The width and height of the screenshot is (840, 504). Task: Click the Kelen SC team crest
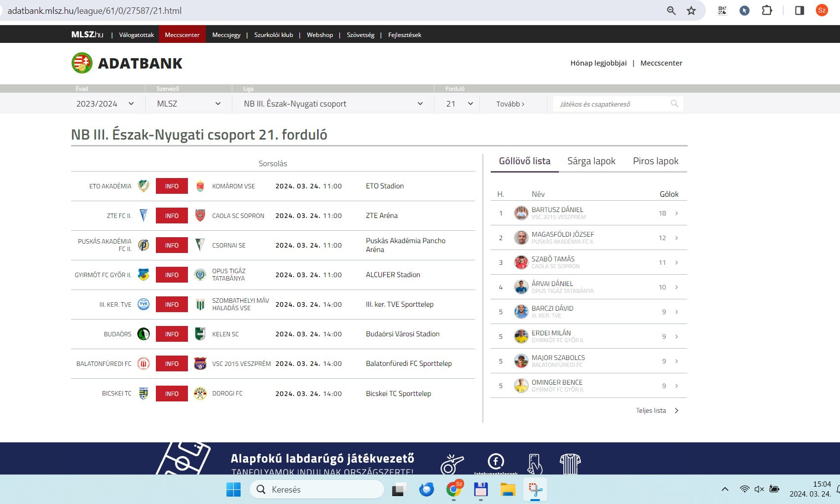pos(200,334)
